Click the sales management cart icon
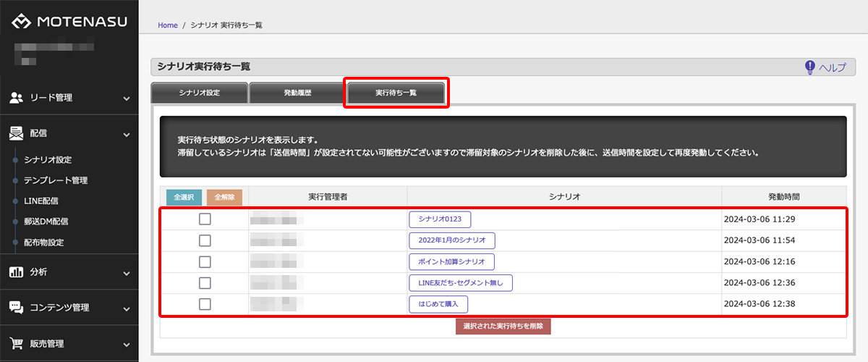The height and width of the screenshot is (362, 868). [16, 344]
